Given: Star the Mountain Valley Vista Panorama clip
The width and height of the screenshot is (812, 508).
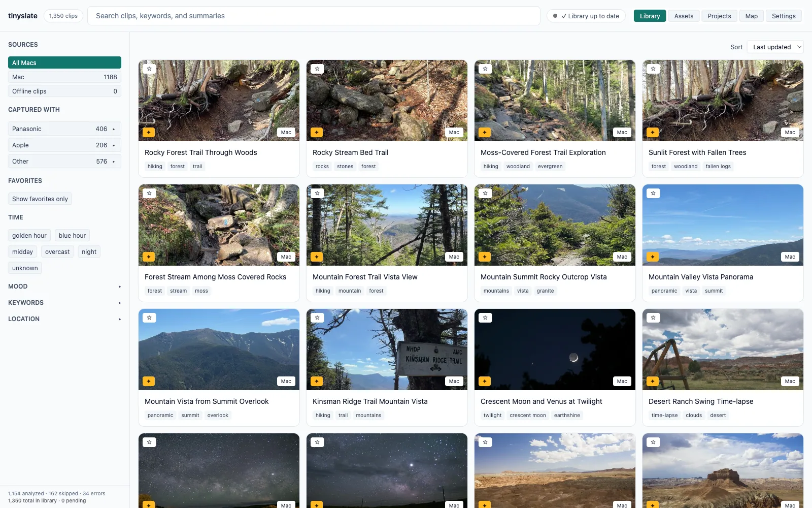Looking at the screenshot, I should tap(653, 193).
